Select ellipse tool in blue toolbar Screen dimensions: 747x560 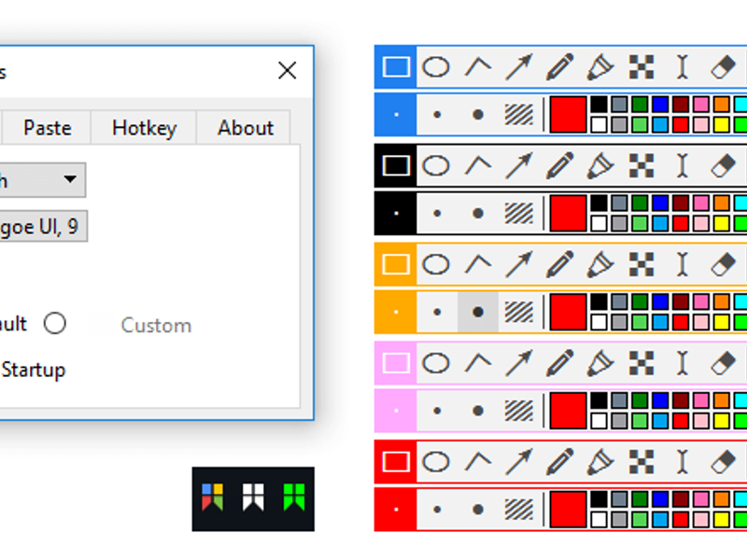436,66
